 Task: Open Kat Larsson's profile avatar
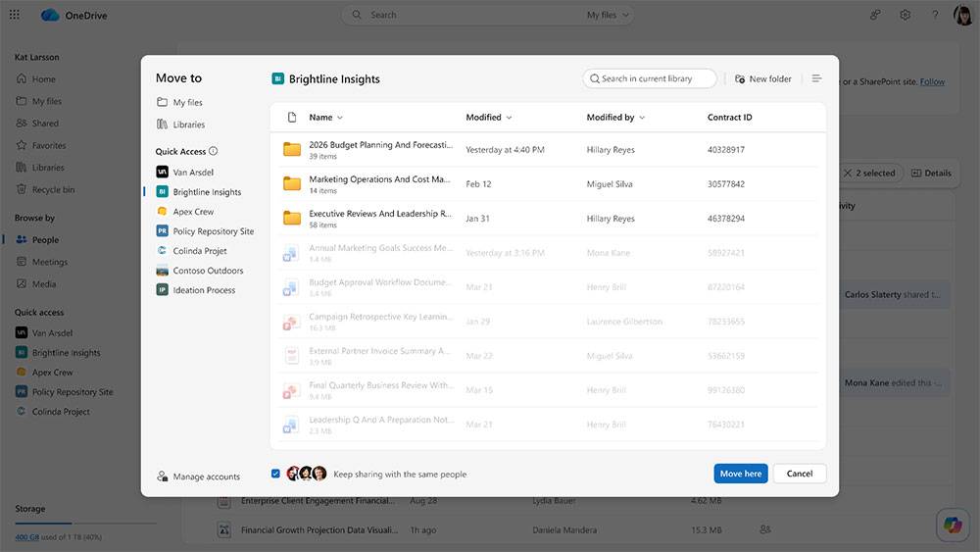point(963,15)
